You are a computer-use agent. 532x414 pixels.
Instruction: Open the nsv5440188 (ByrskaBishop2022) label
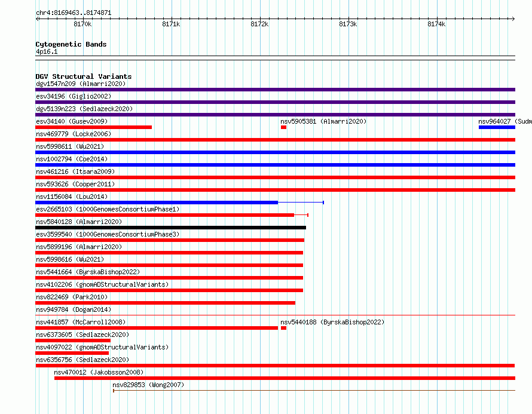[x=332, y=322]
